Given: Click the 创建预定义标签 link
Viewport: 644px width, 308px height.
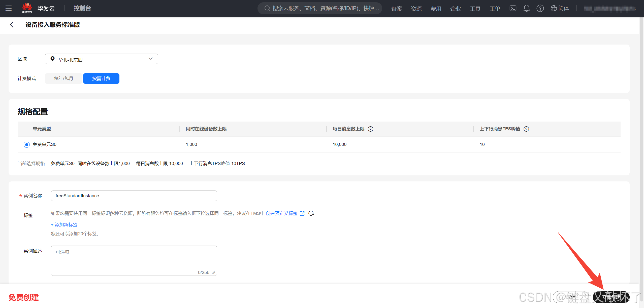Looking at the screenshot, I should 282,213.
